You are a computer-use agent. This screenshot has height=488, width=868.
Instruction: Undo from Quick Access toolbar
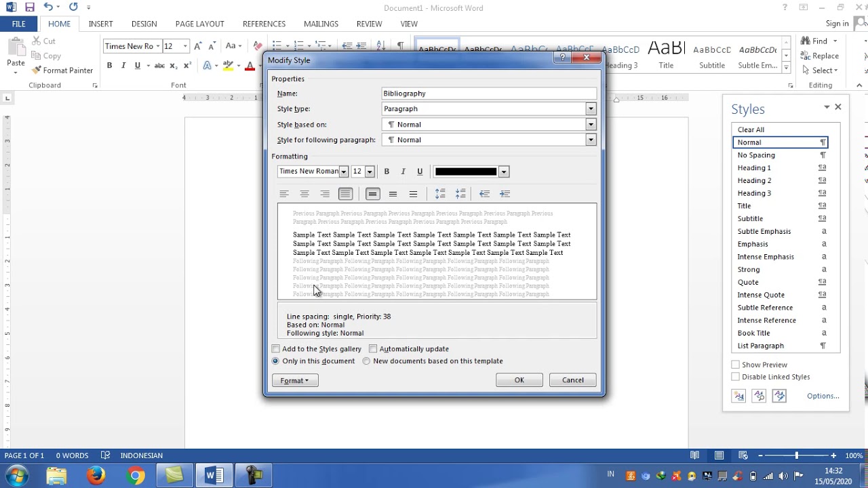tap(48, 7)
